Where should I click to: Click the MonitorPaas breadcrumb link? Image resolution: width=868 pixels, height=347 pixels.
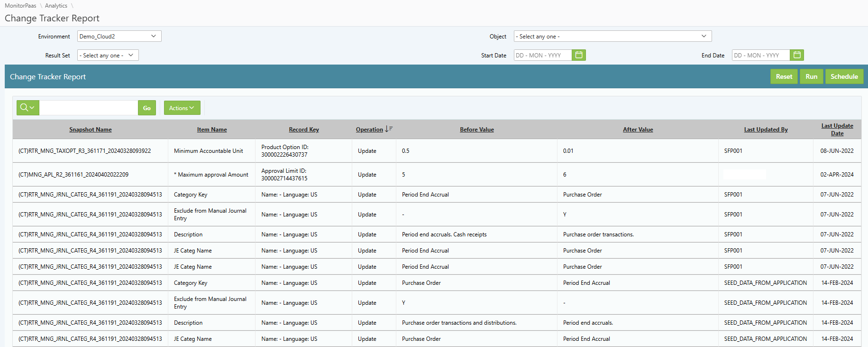coord(20,6)
